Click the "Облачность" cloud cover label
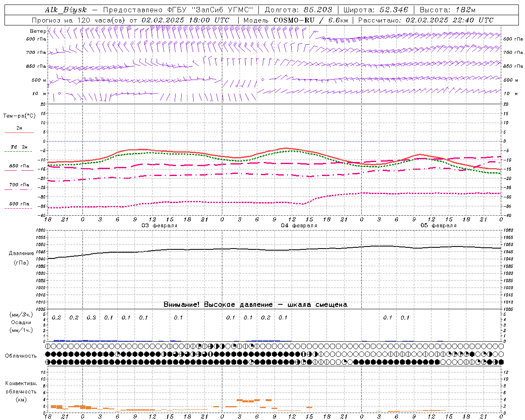This screenshot has height=420, width=525. pyautogui.click(x=21, y=356)
